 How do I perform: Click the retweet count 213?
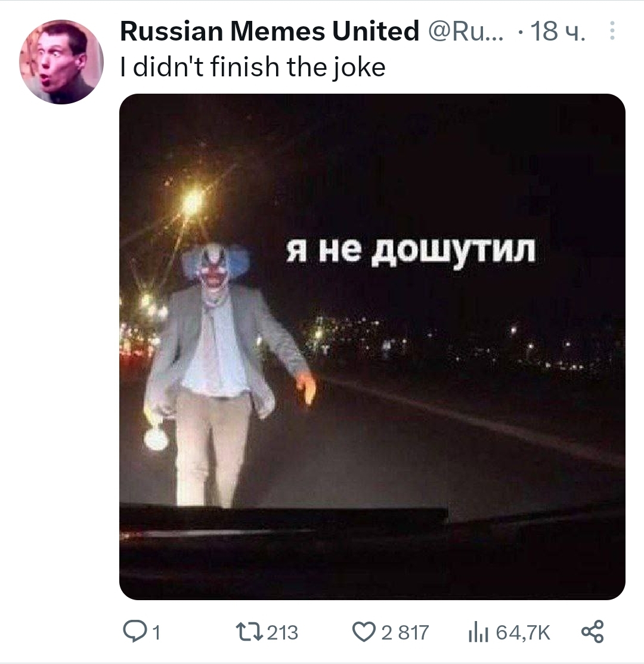283,632
